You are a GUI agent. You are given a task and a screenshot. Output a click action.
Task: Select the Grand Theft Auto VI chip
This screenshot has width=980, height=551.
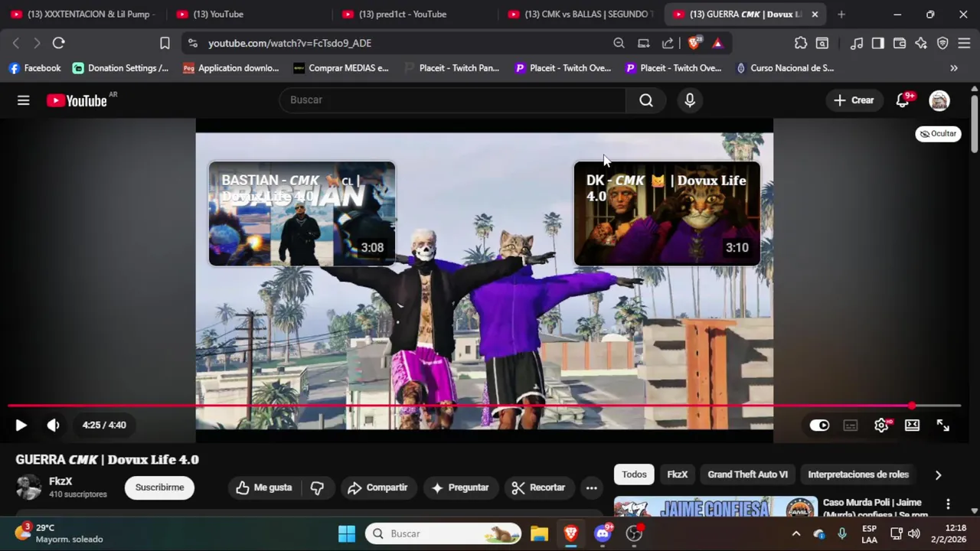coord(747,474)
